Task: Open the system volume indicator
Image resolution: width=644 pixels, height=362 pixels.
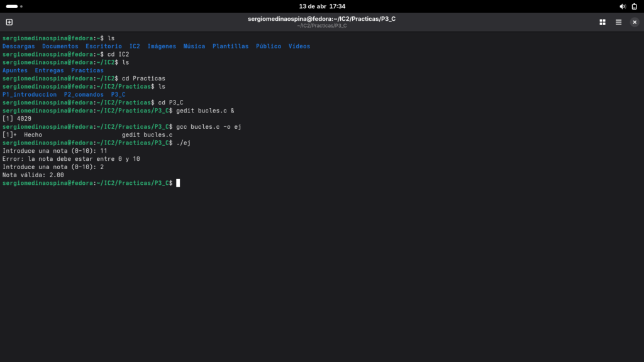Action: [x=622, y=6]
